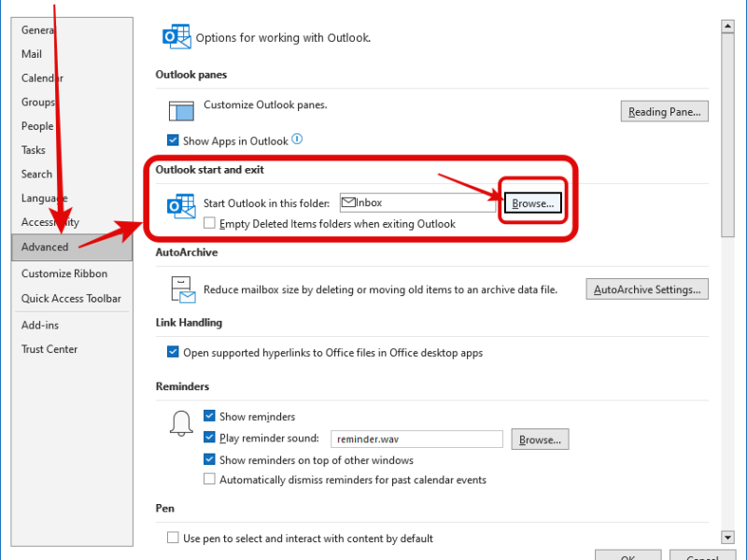This screenshot has height=560, width=747.
Task: Check Use pen to select and interact
Action: pos(173,538)
